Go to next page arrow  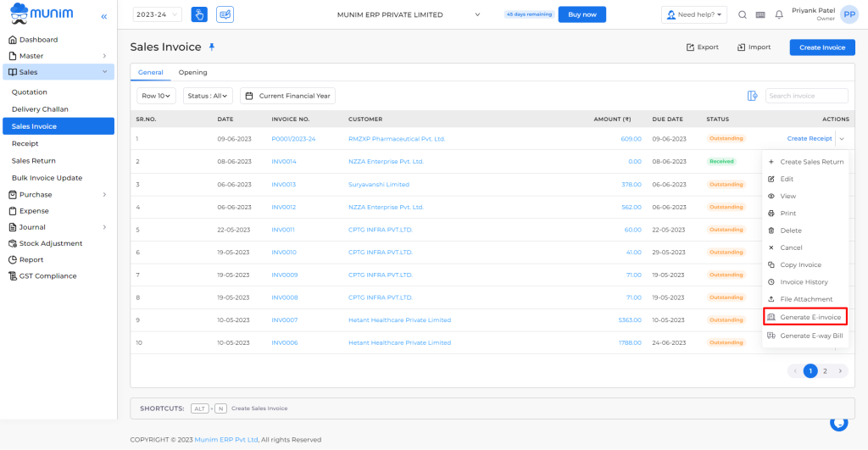pos(840,371)
